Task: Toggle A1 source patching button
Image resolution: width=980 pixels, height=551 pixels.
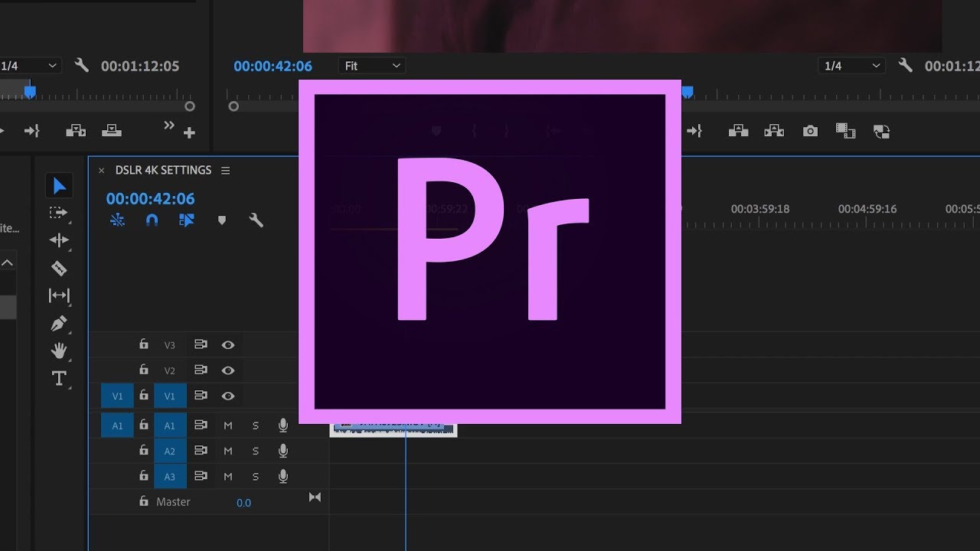Action: pos(117,425)
